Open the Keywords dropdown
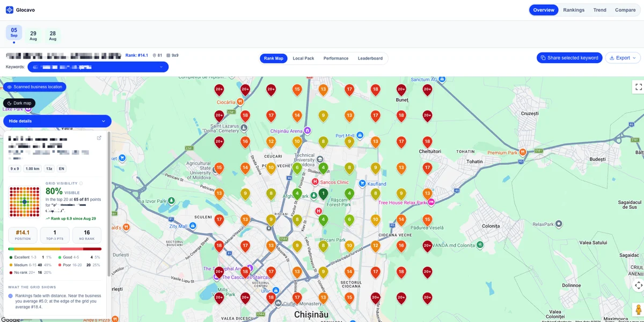Viewport: 644px width, 322px height. click(98, 67)
